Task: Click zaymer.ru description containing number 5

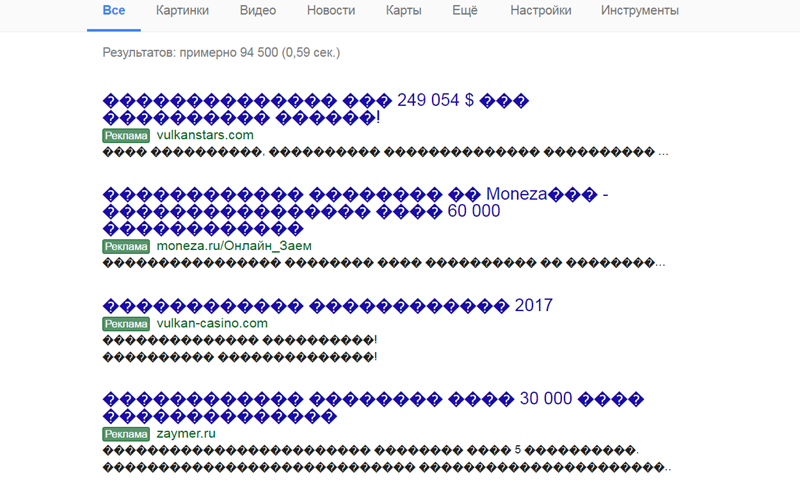Action: pos(386,458)
